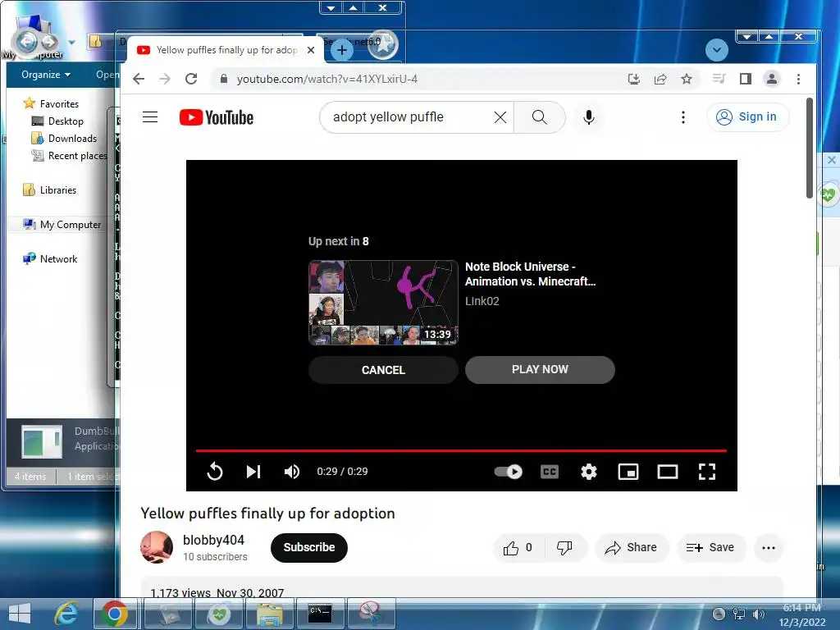Cancel the up next autoplay
This screenshot has height=630, width=840.
click(383, 370)
